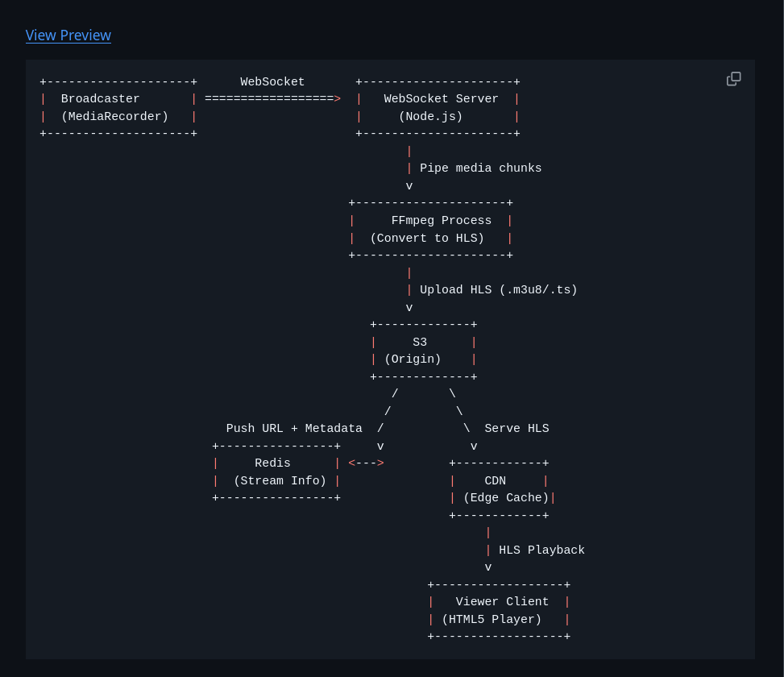Click the Upload HLS (.m3u8/.ts) label

tap(498, 290)
